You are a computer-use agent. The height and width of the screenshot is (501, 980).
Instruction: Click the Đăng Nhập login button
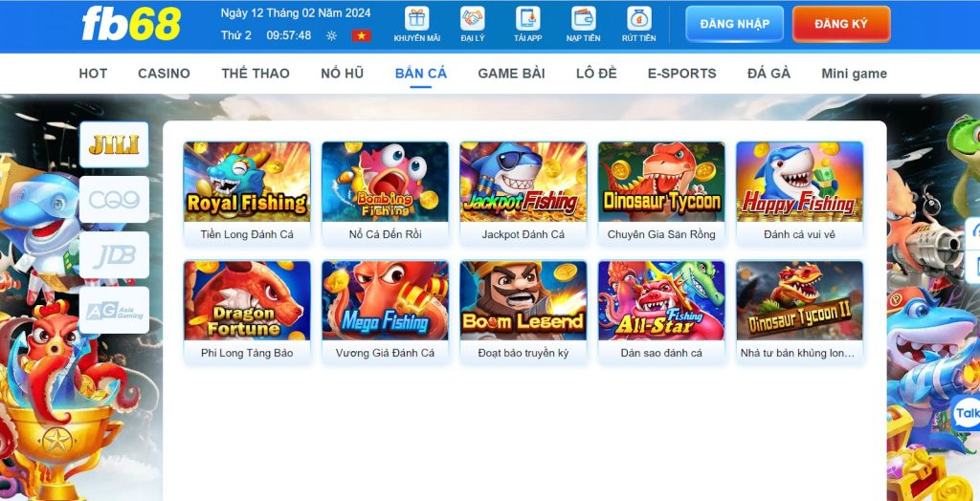(x=734, y=24)
